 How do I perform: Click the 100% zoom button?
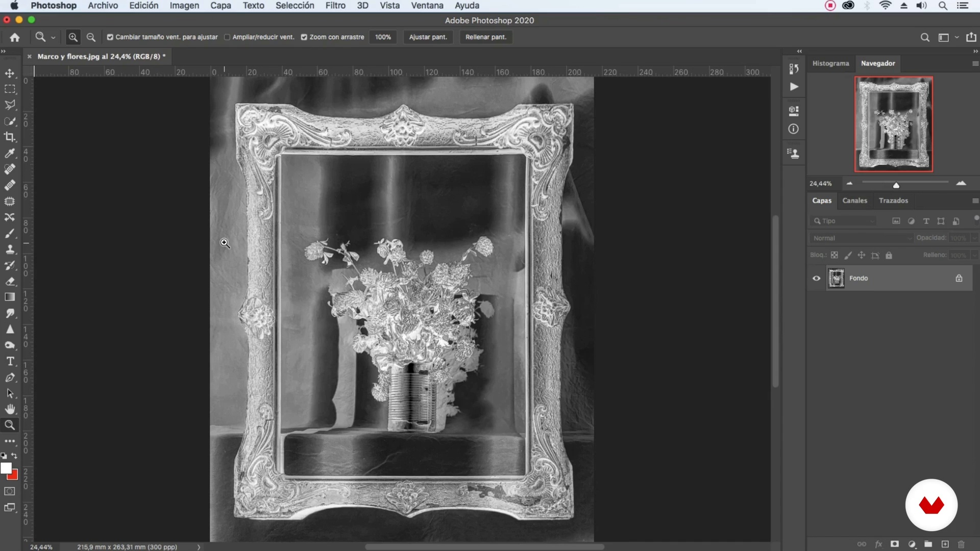[383, 37]
